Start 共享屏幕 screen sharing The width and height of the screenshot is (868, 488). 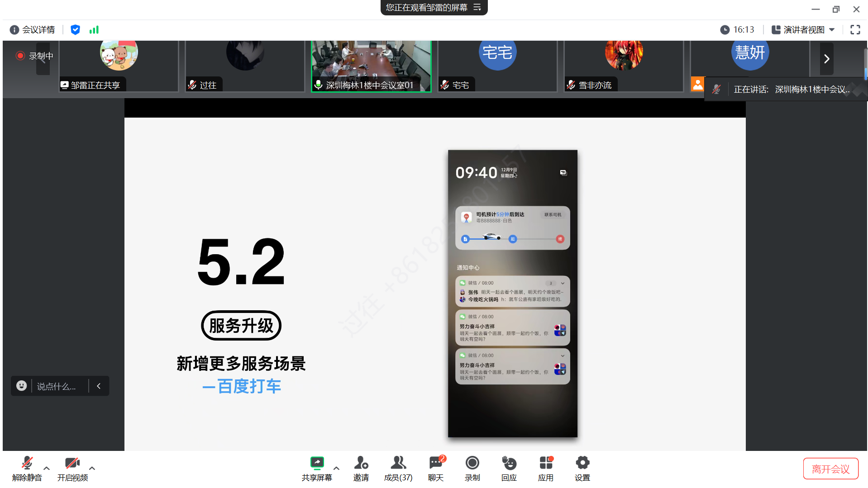[x=317, y=469]
